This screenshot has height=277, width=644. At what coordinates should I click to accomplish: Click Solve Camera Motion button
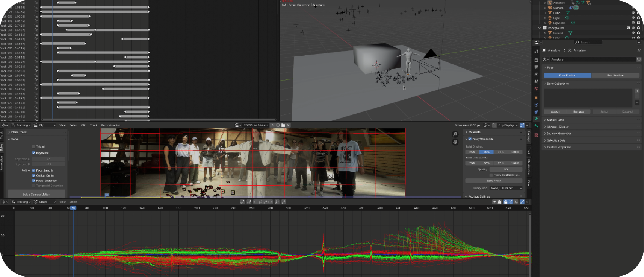coord(36,195)
